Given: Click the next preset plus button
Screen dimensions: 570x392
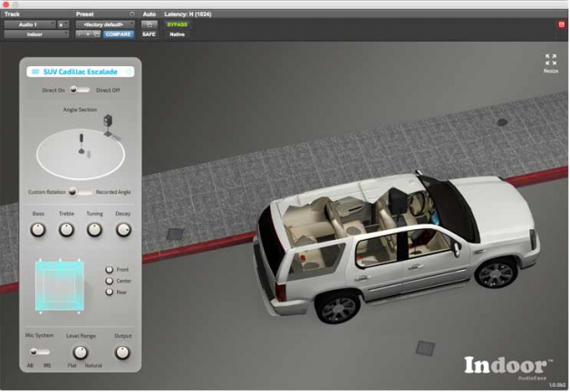Looking at the screenshot, I should point(88,34).
